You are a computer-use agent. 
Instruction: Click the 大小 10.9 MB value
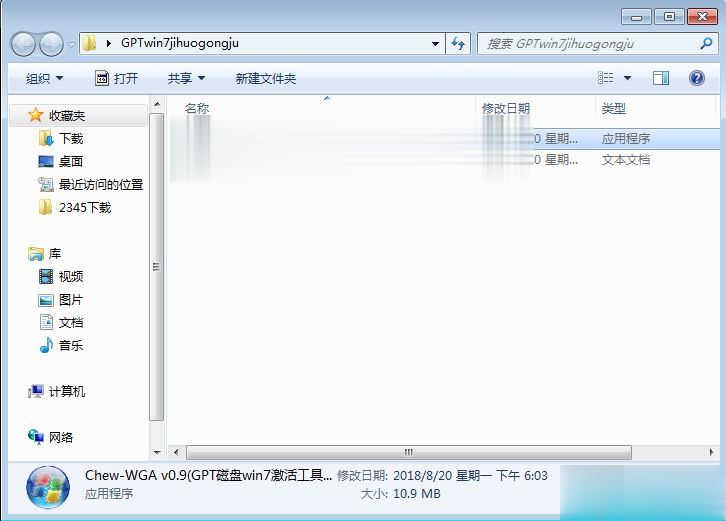tap(417, 494)
